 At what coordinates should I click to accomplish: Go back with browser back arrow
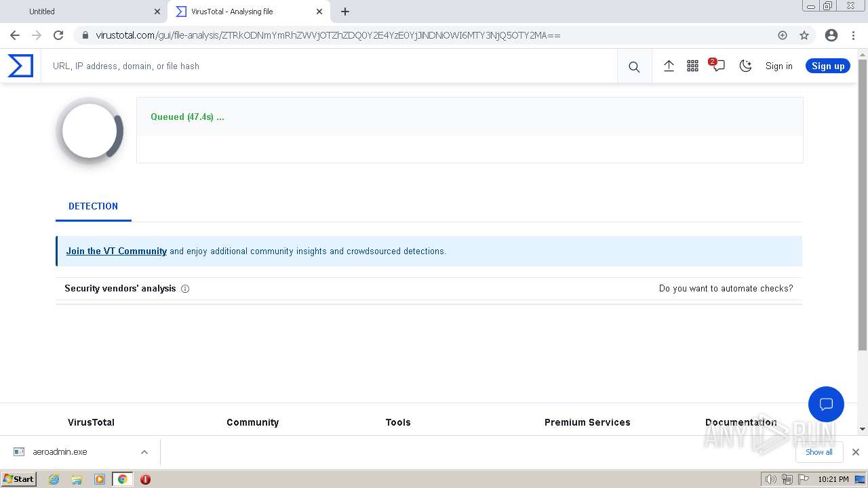15,35
